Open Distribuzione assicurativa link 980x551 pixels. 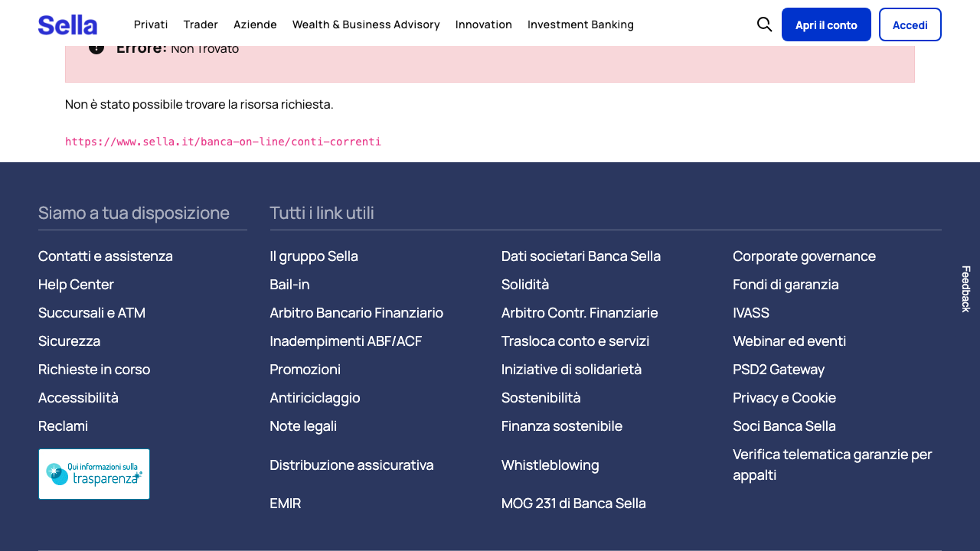coord(351,465)
